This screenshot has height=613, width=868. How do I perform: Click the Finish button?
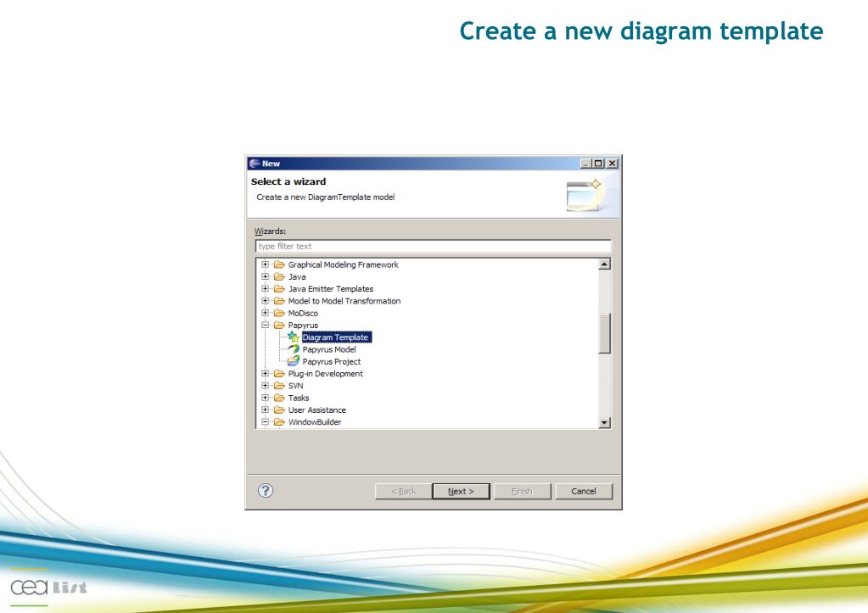pyautogui.click(x=522, y=491)
